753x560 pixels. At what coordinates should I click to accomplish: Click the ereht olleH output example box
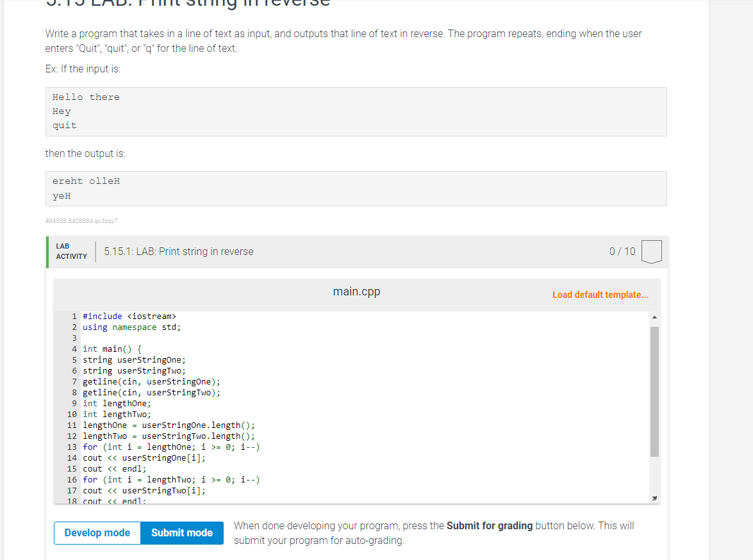coord(356,188)
